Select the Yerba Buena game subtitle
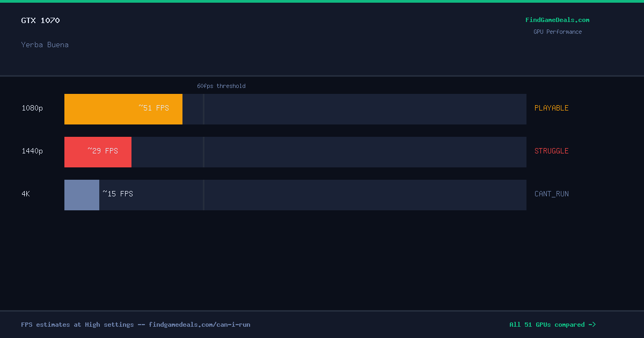This screenshot has width=644, height=338. point(45,45)
